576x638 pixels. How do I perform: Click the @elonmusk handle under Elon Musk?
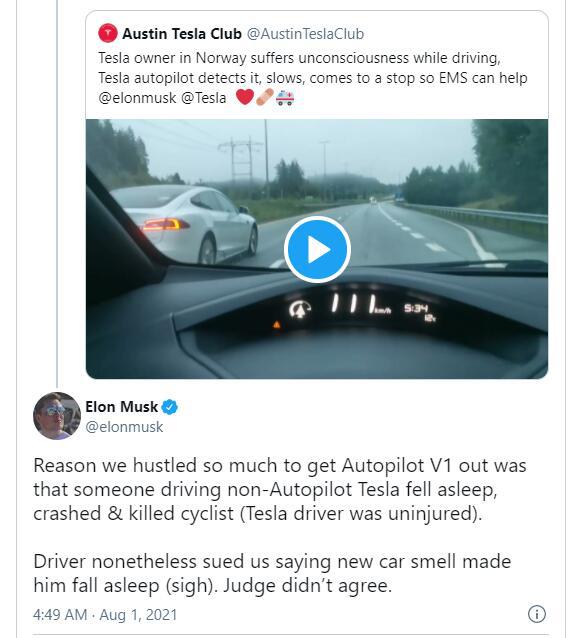pyautogui.click(x=124, y=427)
